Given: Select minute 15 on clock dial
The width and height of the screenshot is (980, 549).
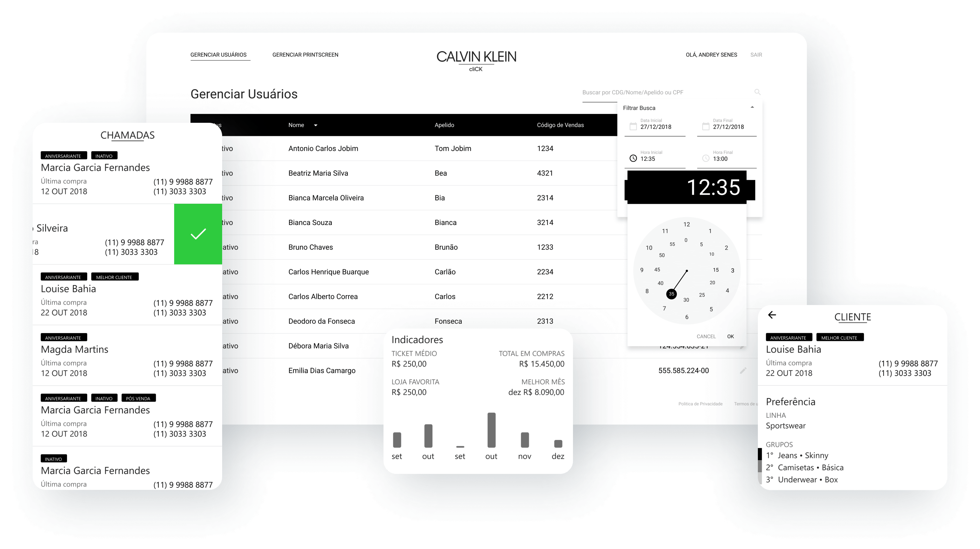Looking at the screenshot, I should 716,270.
